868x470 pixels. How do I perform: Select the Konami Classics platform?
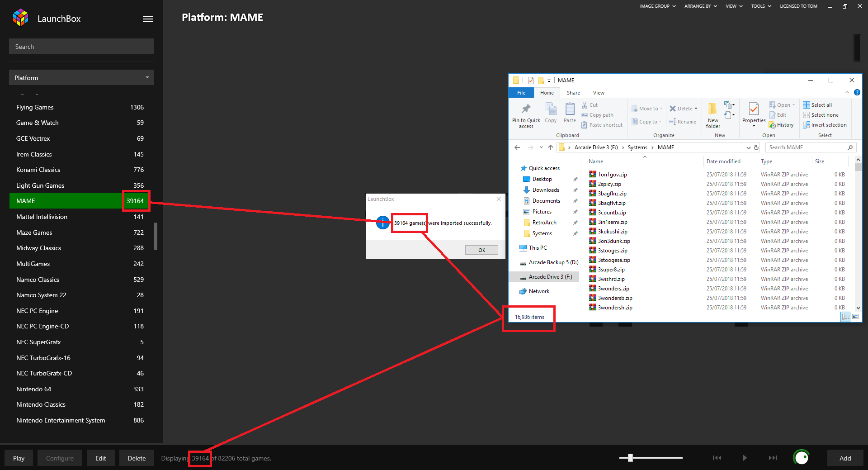[80, 170]
